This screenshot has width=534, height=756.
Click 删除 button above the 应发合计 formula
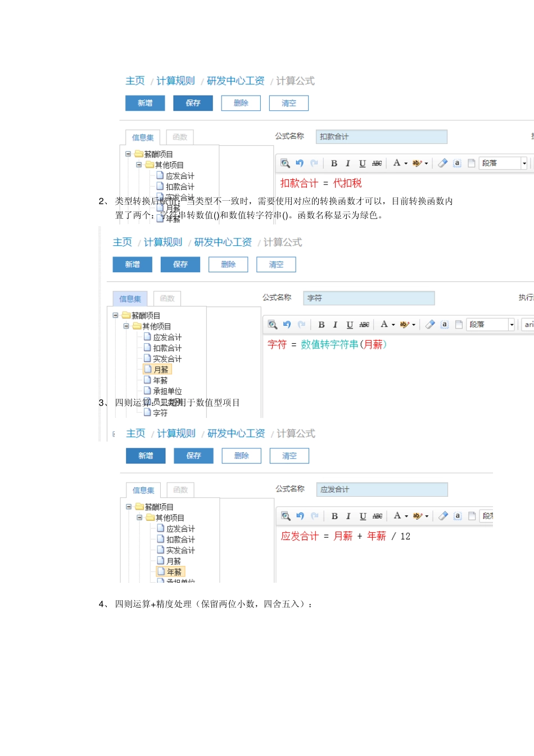coord(242,456)
